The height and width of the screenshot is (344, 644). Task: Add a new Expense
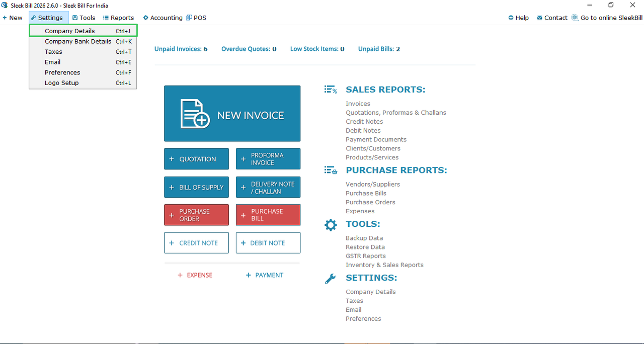coord(195,275)
